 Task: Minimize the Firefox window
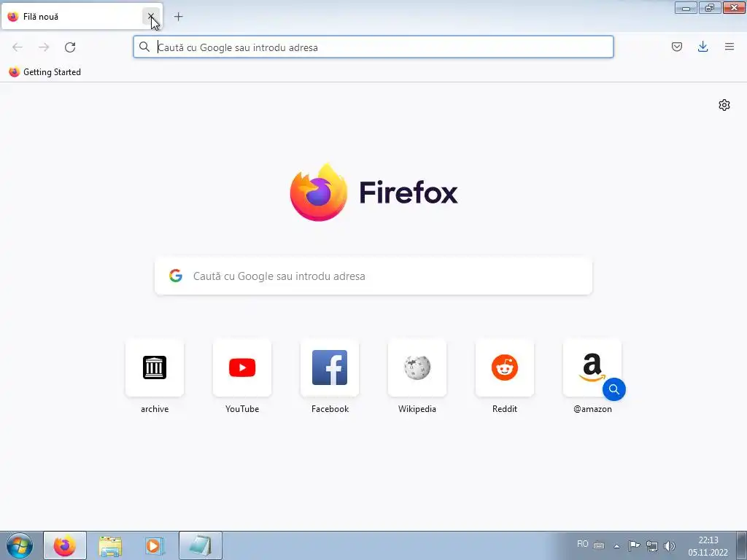point(686,7)
